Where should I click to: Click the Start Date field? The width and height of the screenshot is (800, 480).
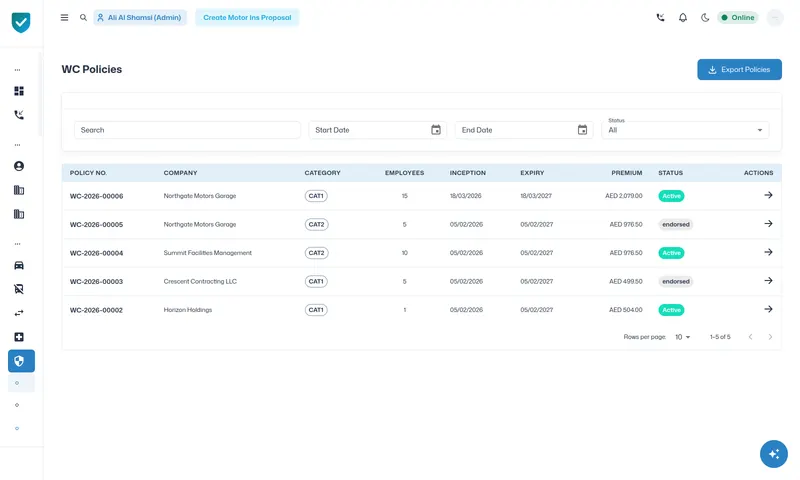(x=378, y=130)
